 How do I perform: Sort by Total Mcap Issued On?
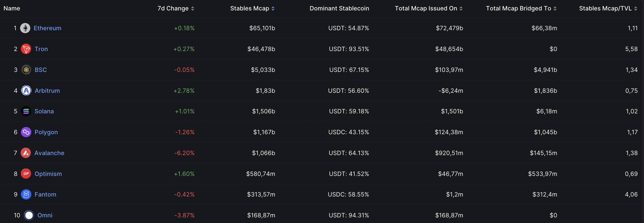tap(429, 9)
